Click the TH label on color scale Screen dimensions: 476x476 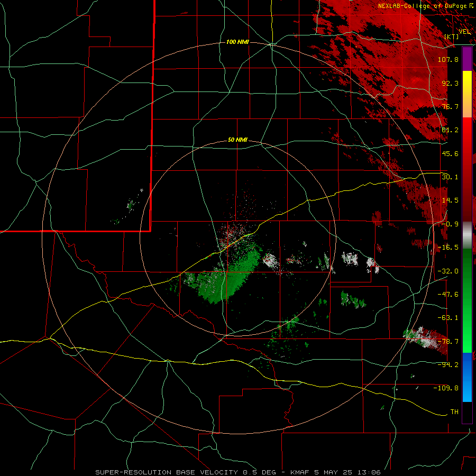[454, 411]
